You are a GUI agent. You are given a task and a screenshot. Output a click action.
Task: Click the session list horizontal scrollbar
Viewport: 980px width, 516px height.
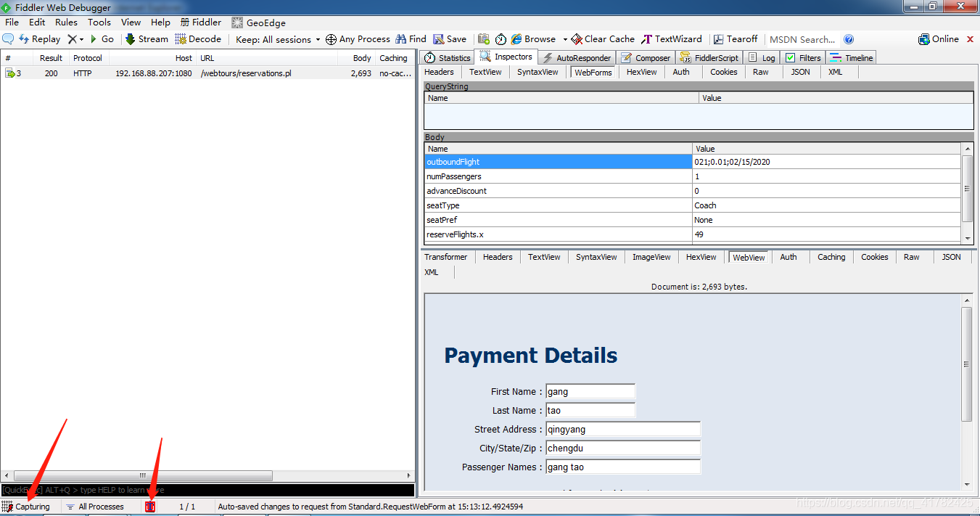(142, 476)
